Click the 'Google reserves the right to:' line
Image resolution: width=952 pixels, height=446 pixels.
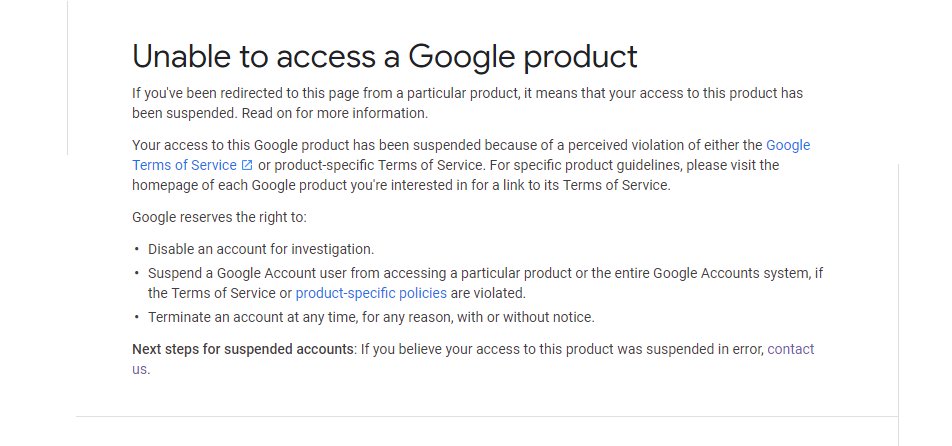pos(219,217)
